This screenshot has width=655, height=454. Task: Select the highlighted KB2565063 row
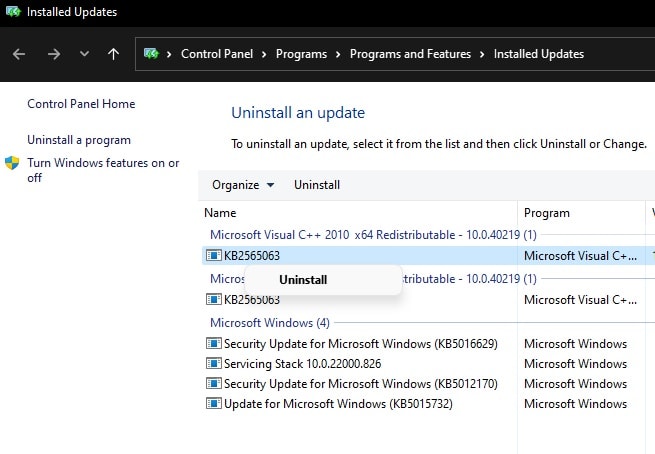coord(428,256)
